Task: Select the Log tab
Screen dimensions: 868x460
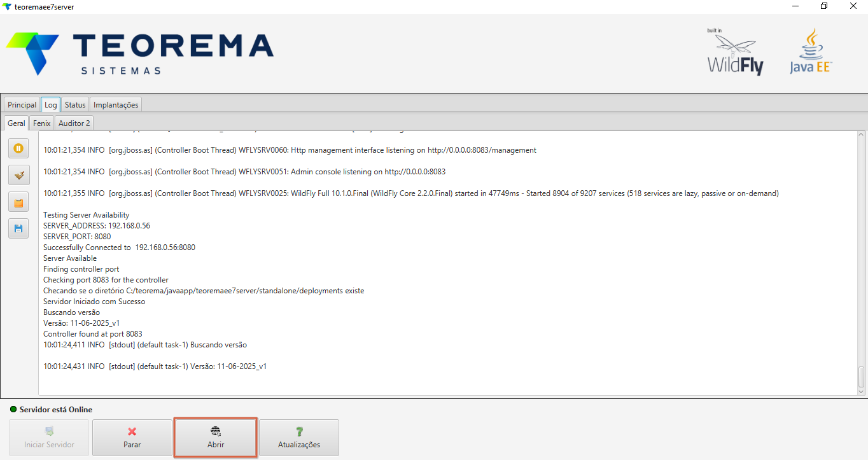Action: coord(51,105)
